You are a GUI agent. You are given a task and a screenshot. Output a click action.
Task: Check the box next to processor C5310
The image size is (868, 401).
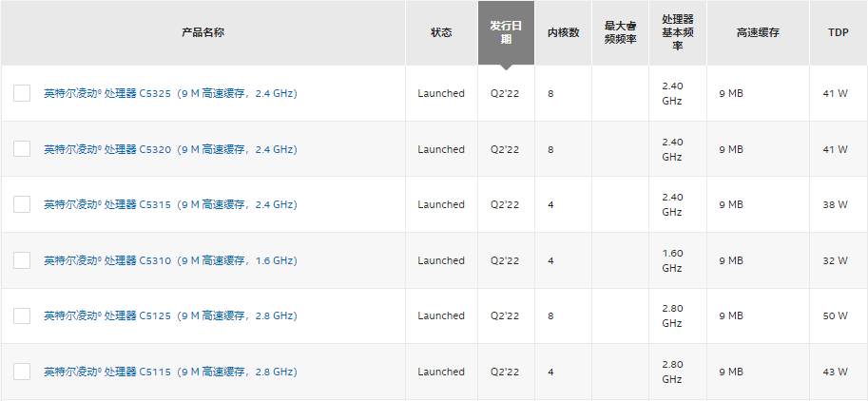pyautogui.click(x=22, y=260)
